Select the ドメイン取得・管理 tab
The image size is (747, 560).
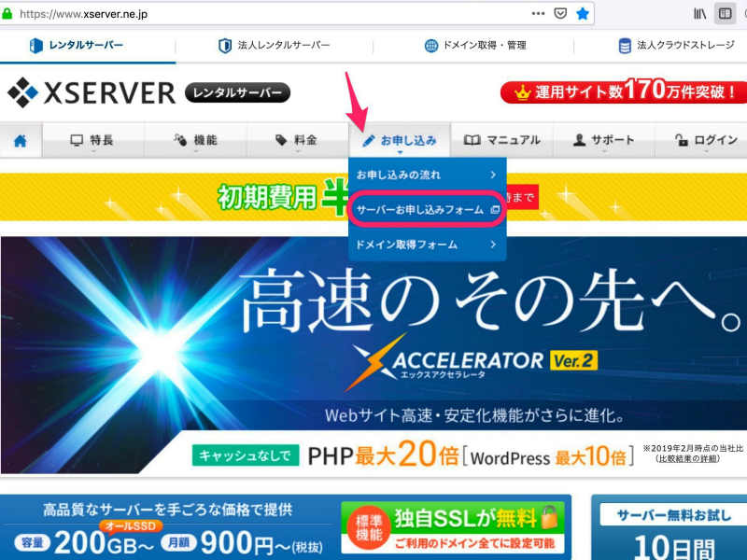tap(474, 46)
